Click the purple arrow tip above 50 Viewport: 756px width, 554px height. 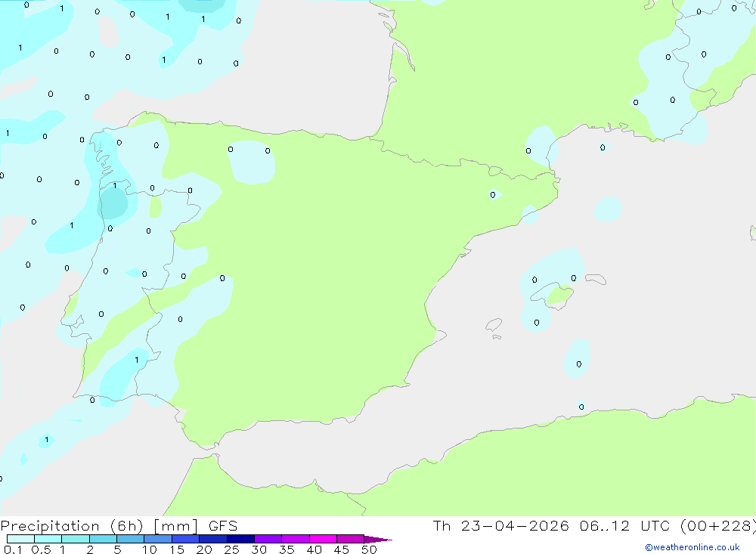click(377, 540)
